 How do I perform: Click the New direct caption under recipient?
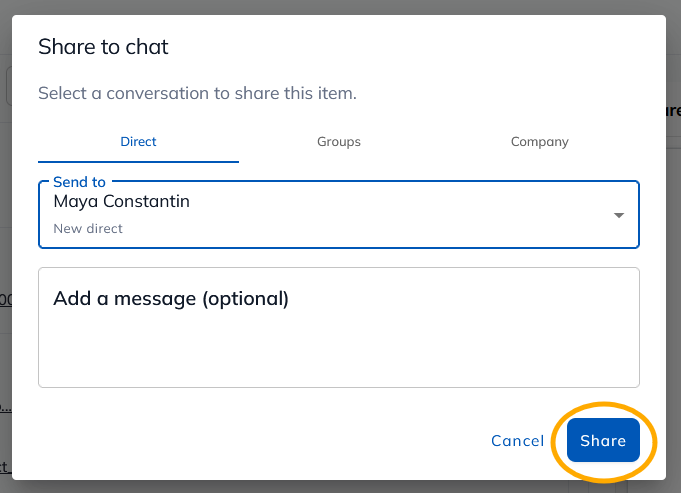point(88,228)
